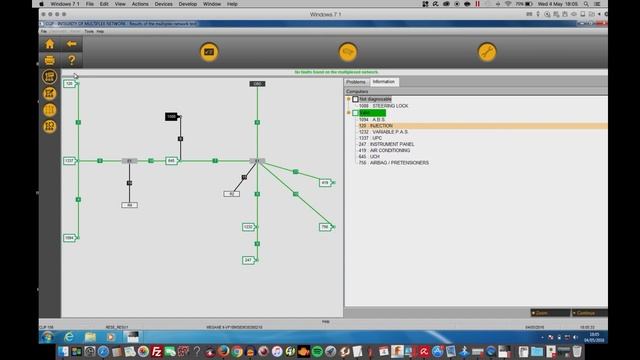Click node 247 in the network diagram
640x360 pixels.
(x=249, y=260)
